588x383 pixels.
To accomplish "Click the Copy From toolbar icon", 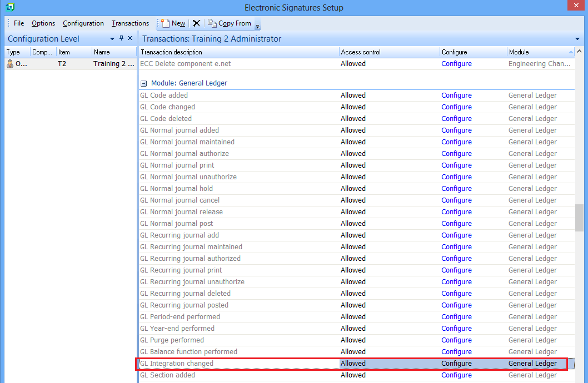I will [x=230, y=23].
